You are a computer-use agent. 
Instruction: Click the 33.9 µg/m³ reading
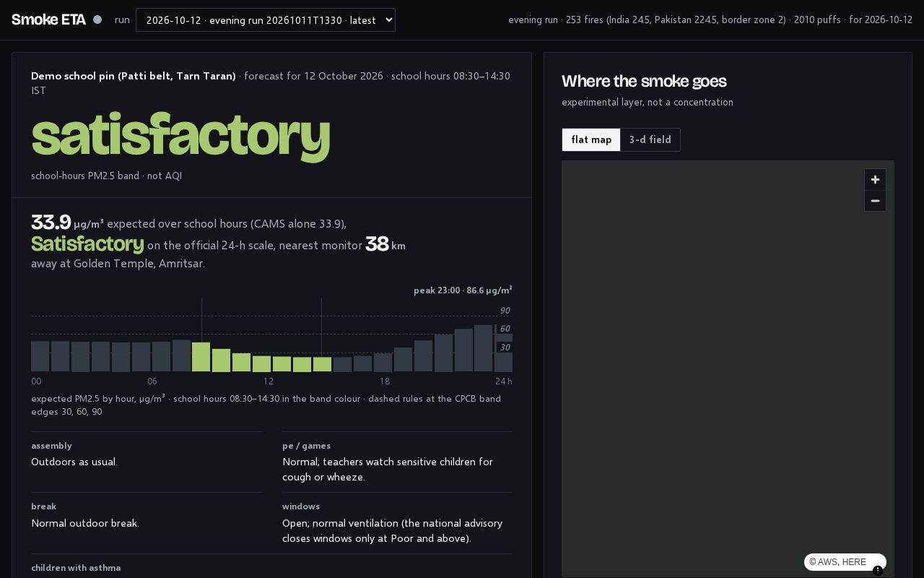click(x=67, y=223)
